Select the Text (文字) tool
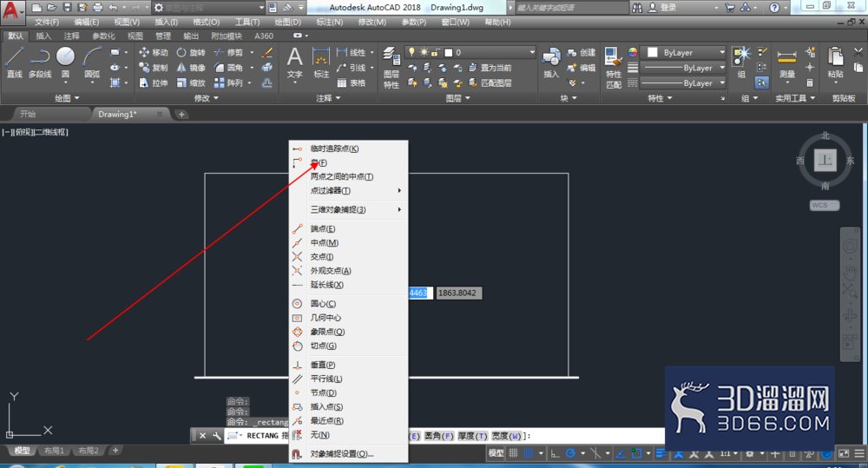The width and height of the screenshot is (868, 468). 294,63
